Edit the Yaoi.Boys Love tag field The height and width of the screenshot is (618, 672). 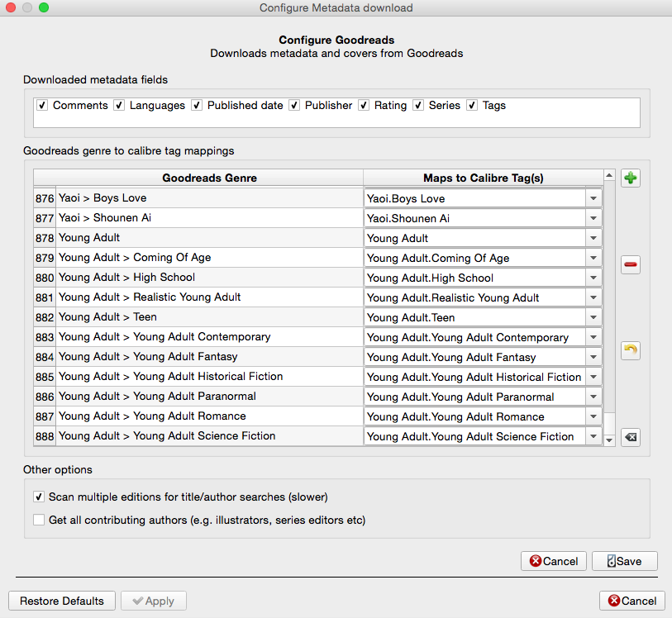(x=474, y=198)
